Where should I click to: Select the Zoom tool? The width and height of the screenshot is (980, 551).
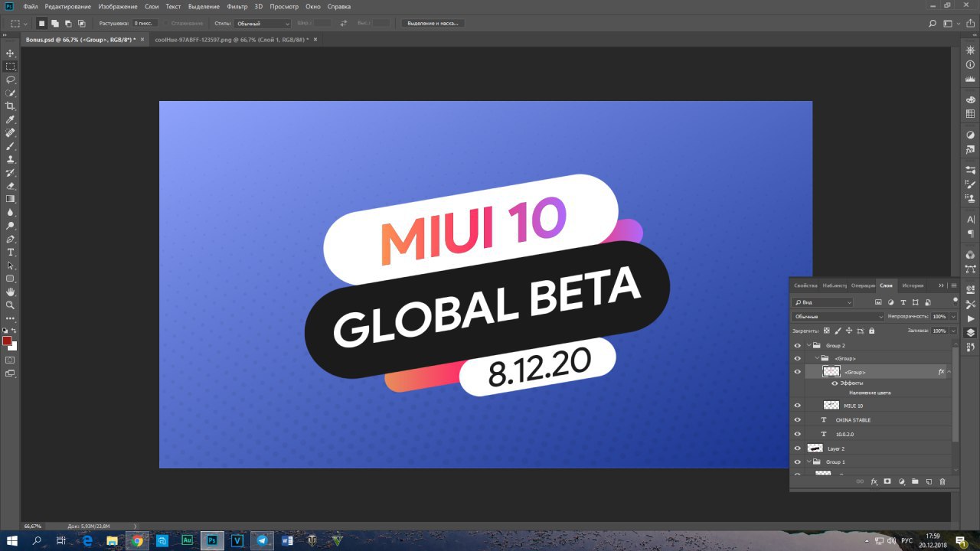pyautogui.click(x=11, y=305)
